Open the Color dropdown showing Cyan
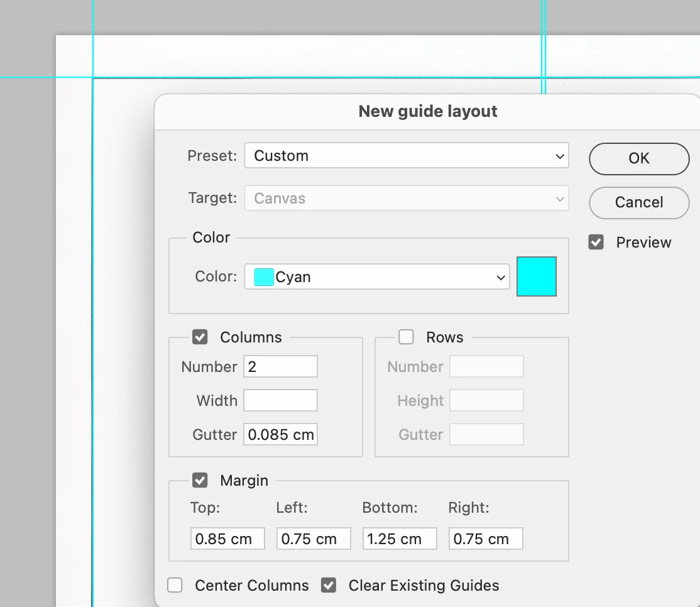 click(377, 276)
